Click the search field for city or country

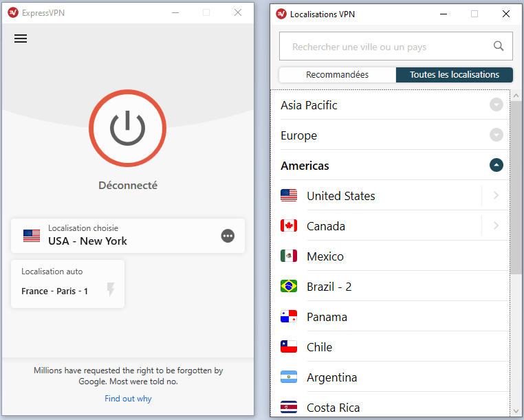click(x=396, y=46)
